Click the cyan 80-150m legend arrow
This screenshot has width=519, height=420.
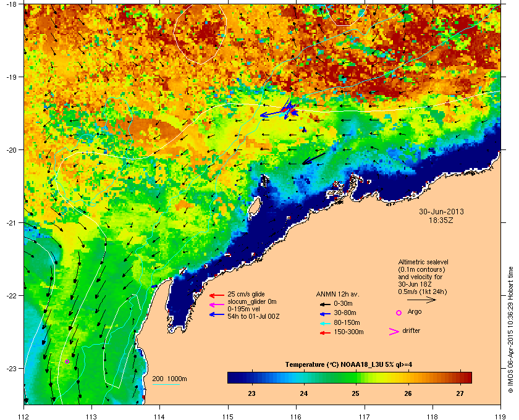325,323
